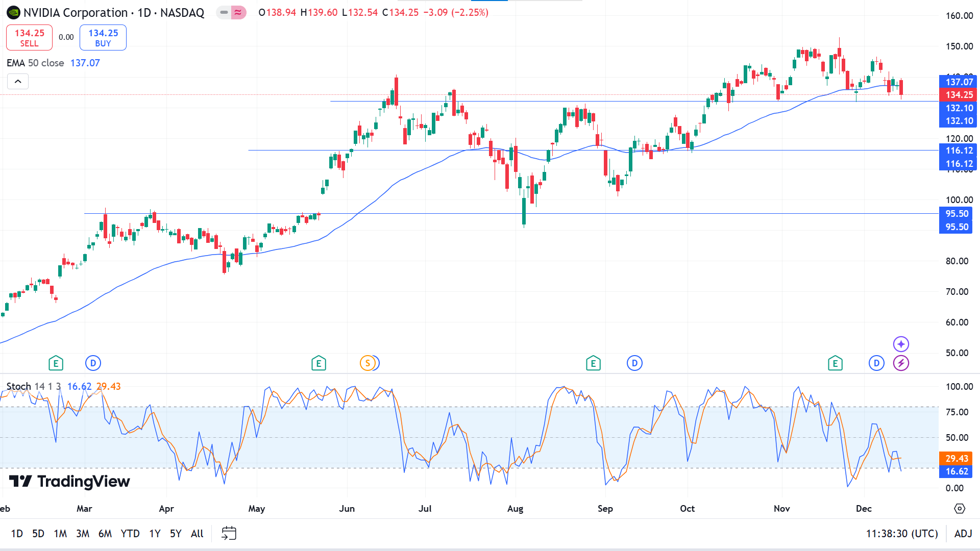This screenshot has height=551, width=980.
Task: Click the Stoch 14 1 3 indicator label
Action: coord(34,386)
